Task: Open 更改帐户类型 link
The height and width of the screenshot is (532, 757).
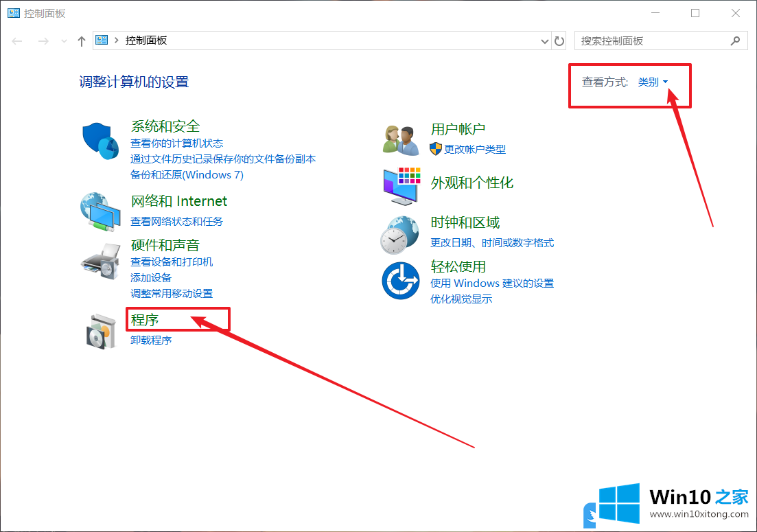Action: point(474,149)
